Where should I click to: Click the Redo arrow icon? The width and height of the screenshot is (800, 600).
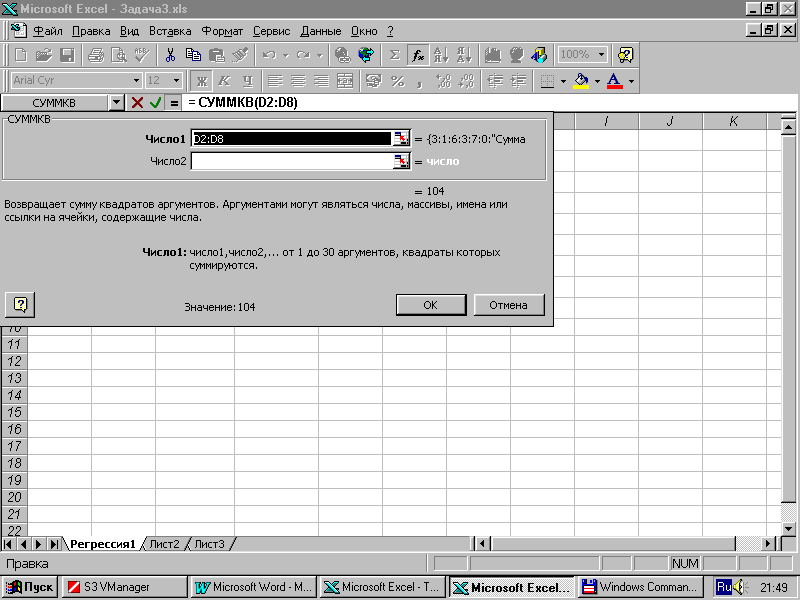[303, 55]
